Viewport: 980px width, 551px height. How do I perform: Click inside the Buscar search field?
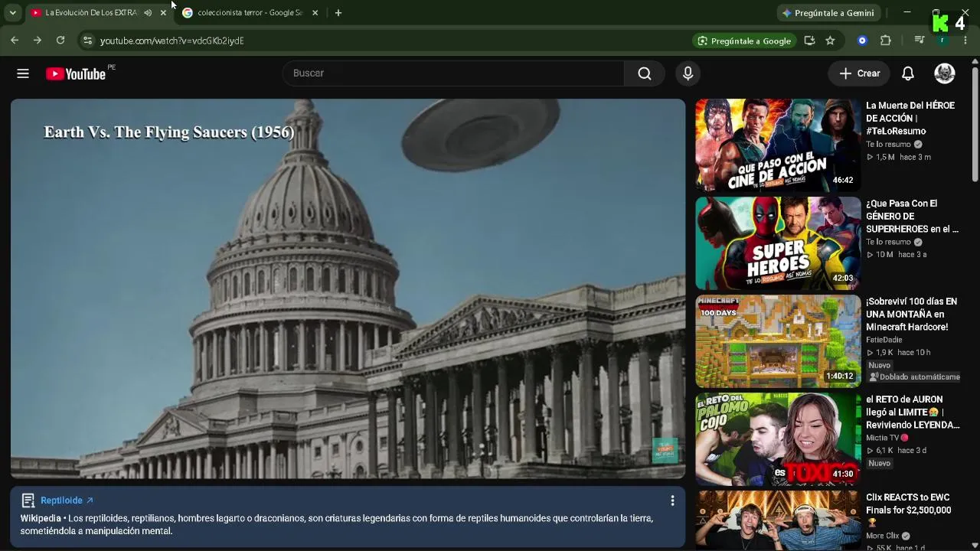(x=453, y=73)
